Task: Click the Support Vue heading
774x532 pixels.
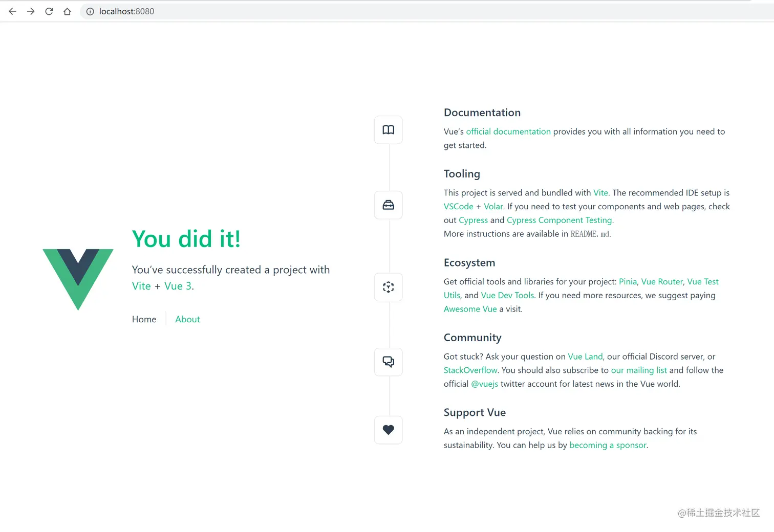Action: tap(475, 413)
